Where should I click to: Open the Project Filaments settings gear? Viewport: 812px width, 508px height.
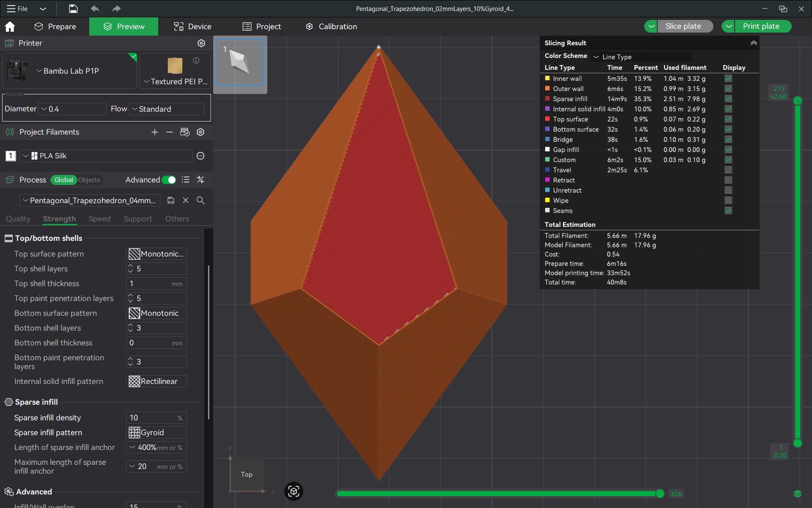click(200, 132)
